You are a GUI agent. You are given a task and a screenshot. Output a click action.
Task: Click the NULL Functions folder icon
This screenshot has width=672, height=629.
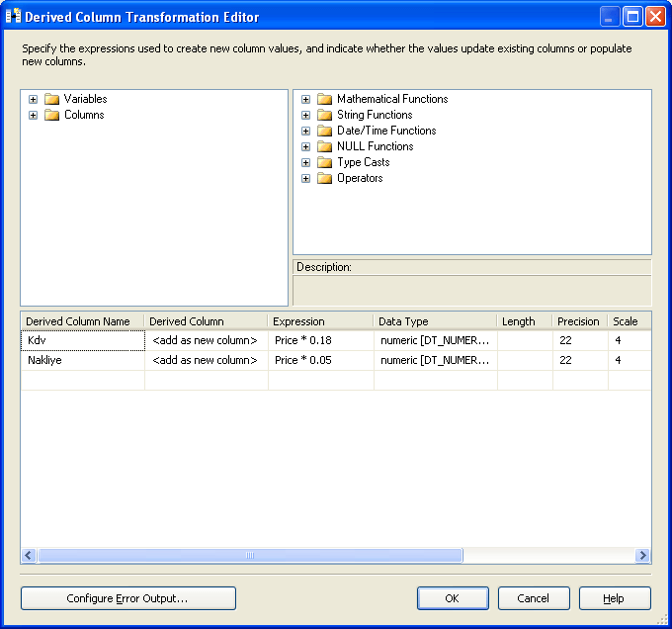coord(324,147)
